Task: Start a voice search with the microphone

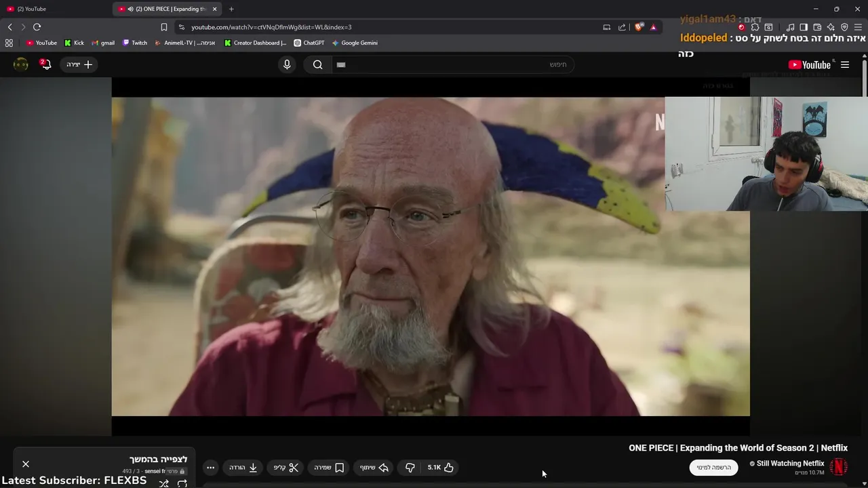Action: (x=287, y=64)
